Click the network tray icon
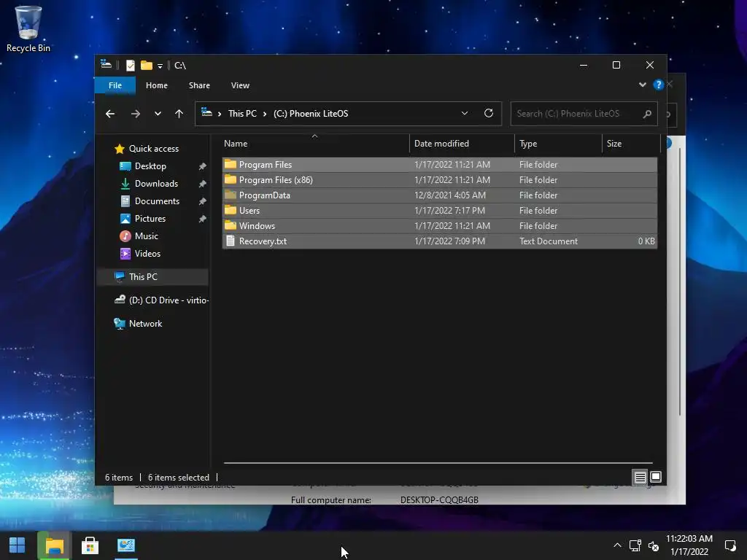Viewport: 747px width, 560px height. pos(635,545)
